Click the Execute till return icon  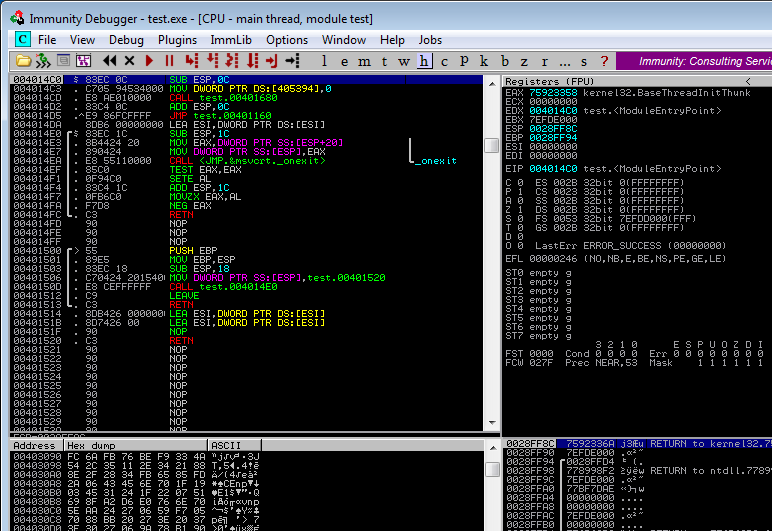point(272,61)
